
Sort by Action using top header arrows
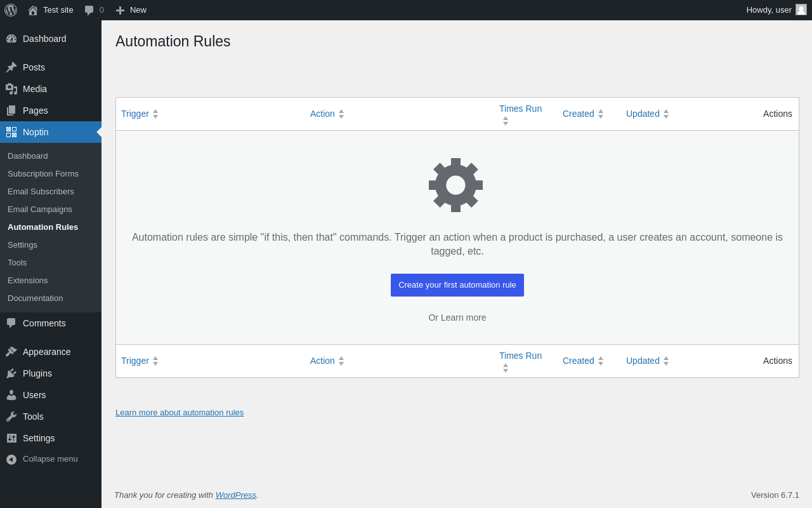point(341,114)
